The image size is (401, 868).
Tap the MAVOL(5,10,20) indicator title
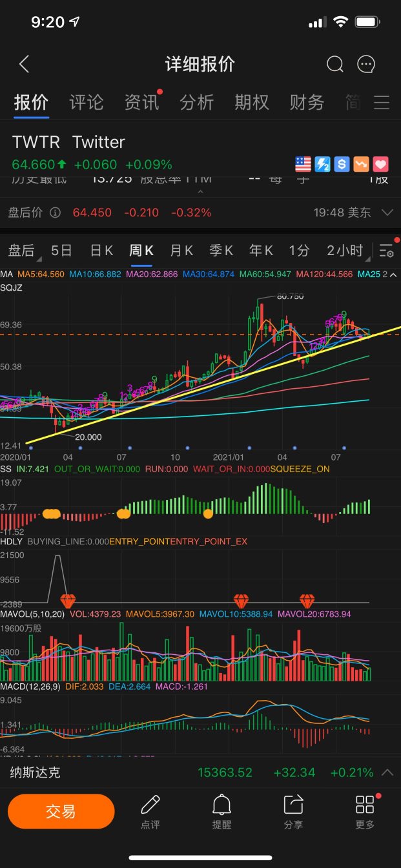[32, 614]
